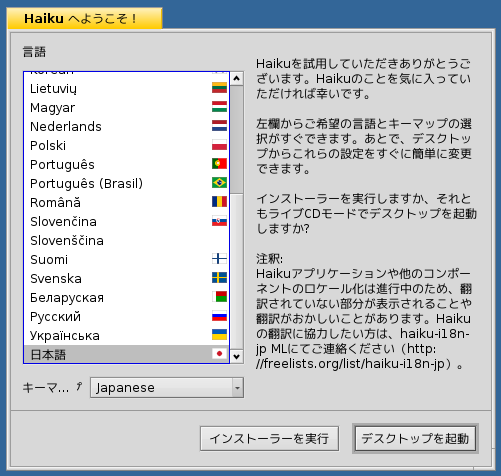Select Português language entry

click(127, 164)
